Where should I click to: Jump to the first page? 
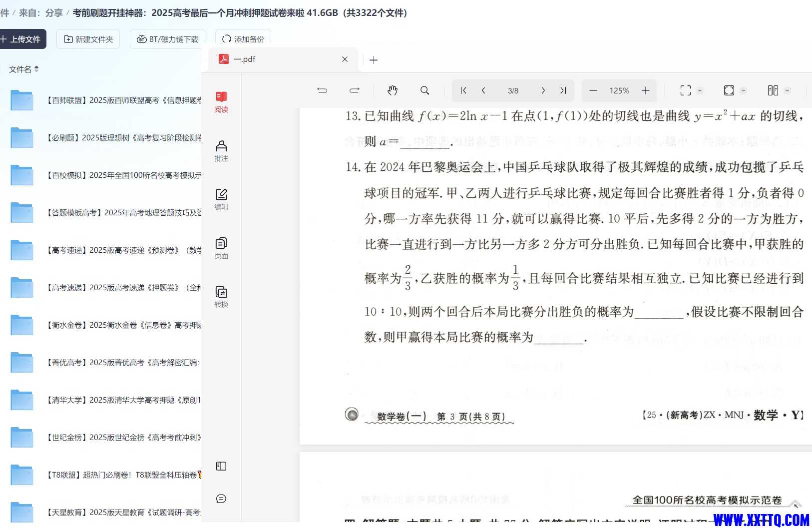(x=463, y=90)
